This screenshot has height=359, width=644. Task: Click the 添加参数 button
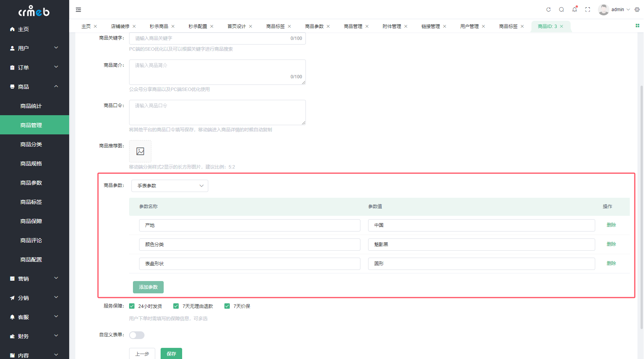coord(148,287)
